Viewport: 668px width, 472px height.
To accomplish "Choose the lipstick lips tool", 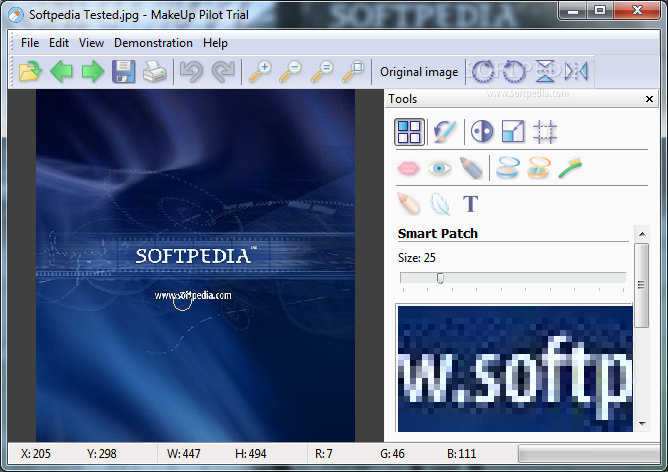I will (408, 168).
